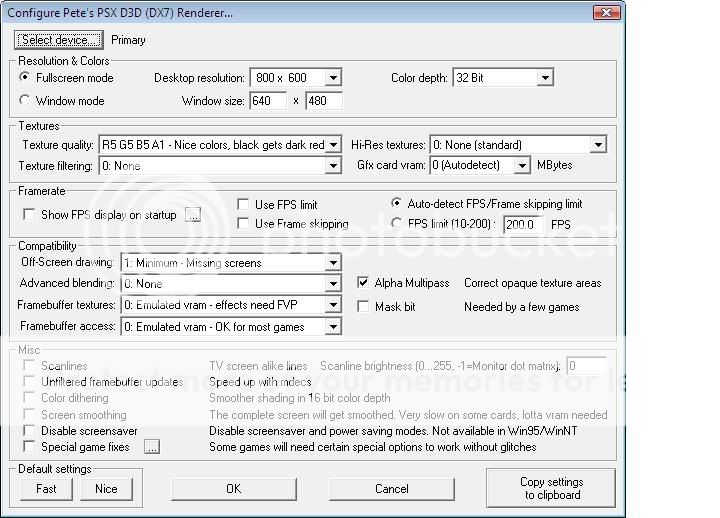The image size is (720, 518).
Task: Open the Texture filtering dropdown
Action: (333, 166)
